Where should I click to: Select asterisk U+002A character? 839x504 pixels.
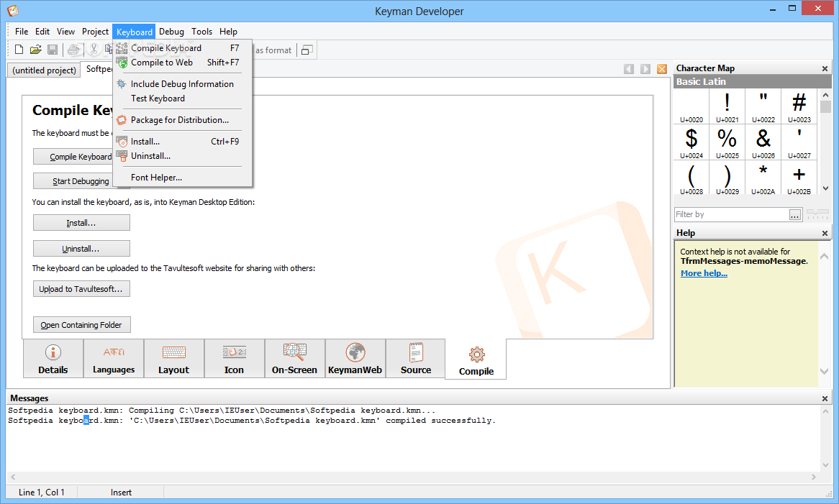[763, 178]
